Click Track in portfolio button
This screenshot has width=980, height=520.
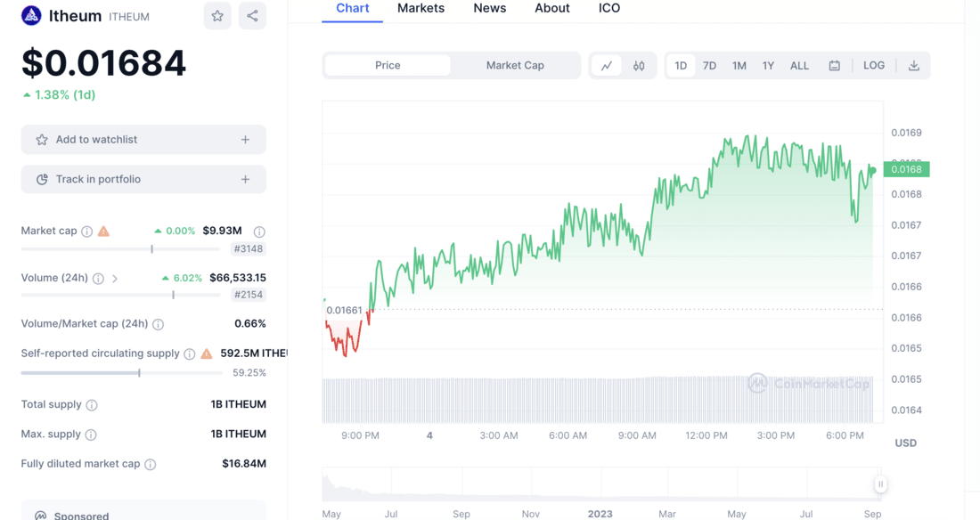click(x=143, y=179)
